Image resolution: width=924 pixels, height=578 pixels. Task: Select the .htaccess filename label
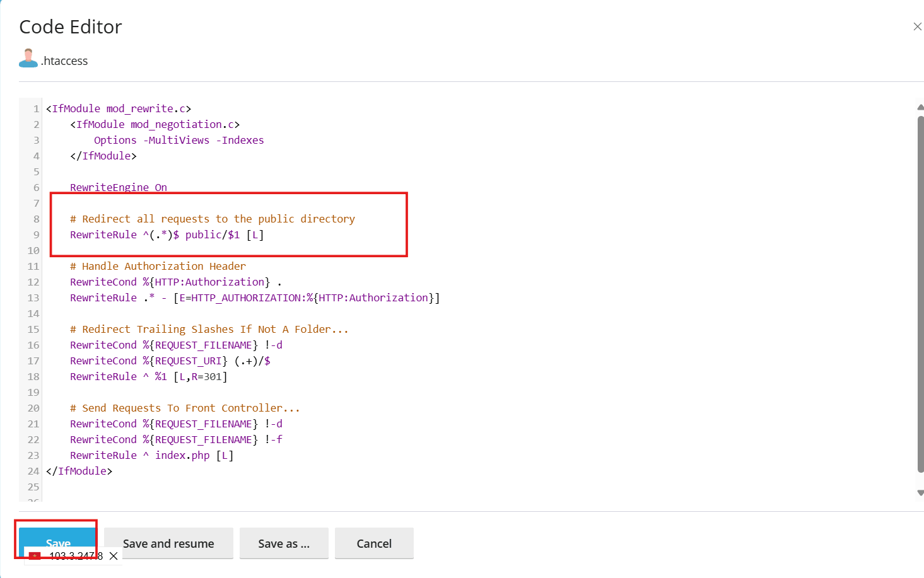pos(65,61)
